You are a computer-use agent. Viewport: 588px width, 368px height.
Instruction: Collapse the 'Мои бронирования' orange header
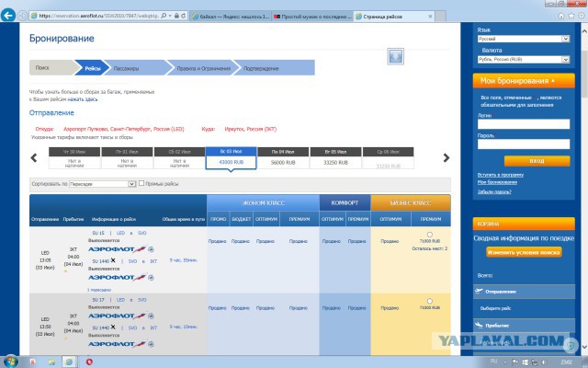click(x=524, y=81)
